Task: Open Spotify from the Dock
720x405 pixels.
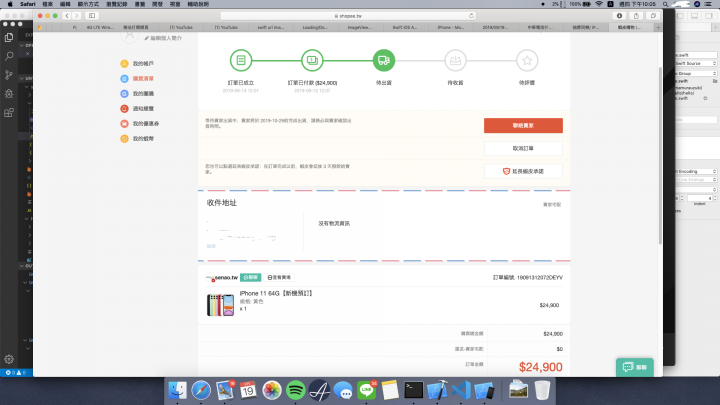Action: (295, 390)
